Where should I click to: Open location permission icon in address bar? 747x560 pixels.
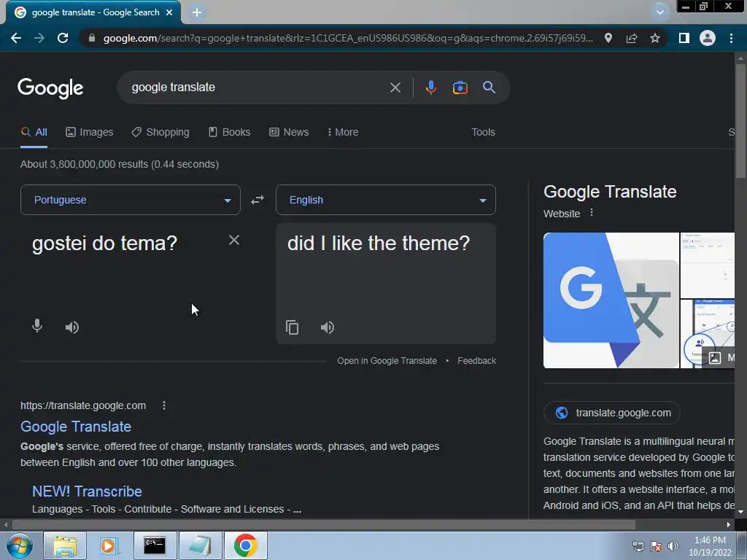pos(608,38)
